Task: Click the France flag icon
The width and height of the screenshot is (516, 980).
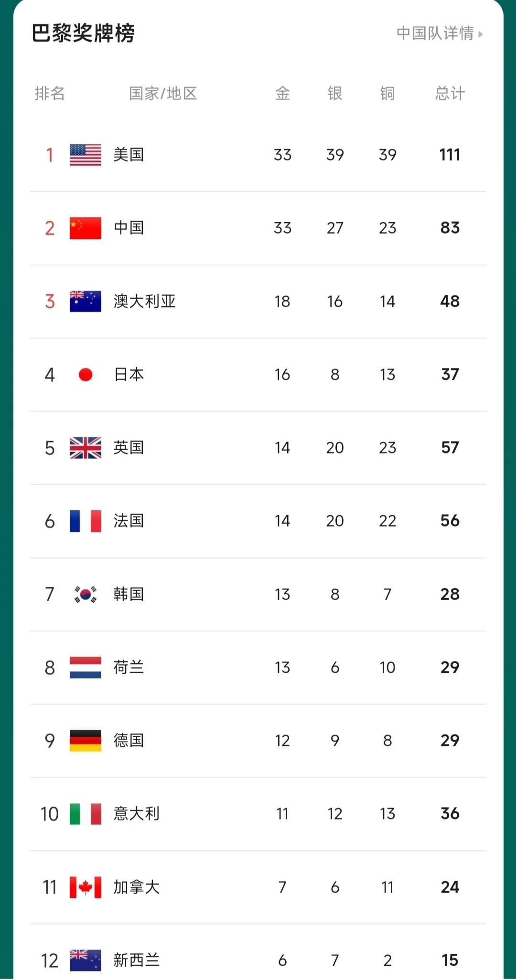Action: coord(86,521)
